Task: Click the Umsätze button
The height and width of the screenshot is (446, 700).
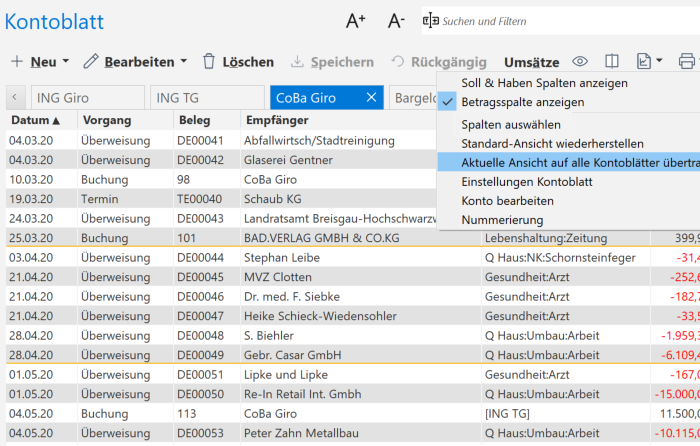Action: tap(531, 62)
